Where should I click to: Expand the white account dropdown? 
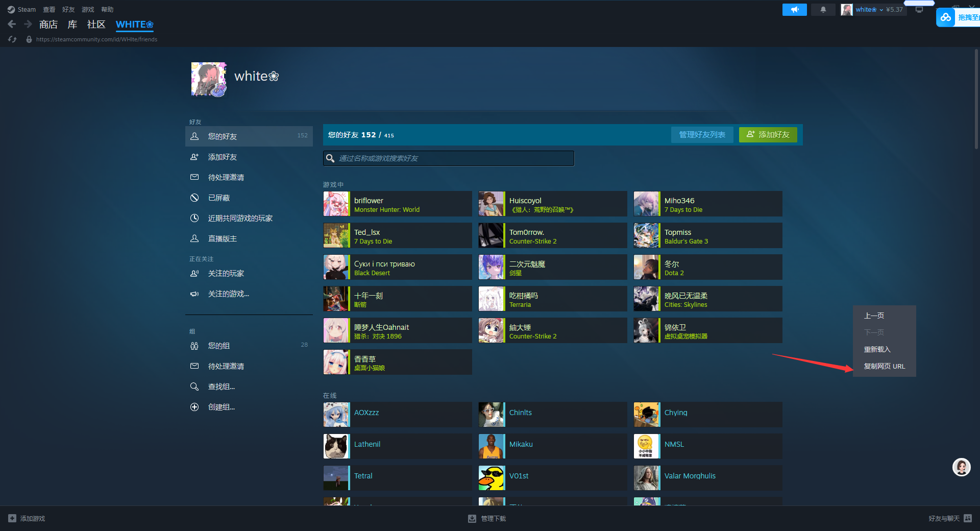tap(869, 10)
